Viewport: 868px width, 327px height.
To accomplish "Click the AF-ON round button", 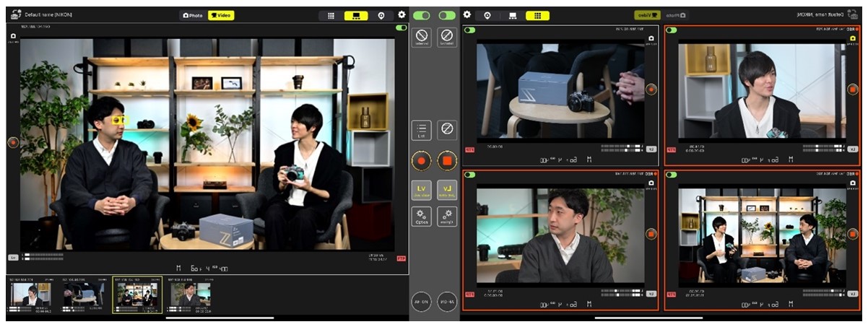I will 421,302.
